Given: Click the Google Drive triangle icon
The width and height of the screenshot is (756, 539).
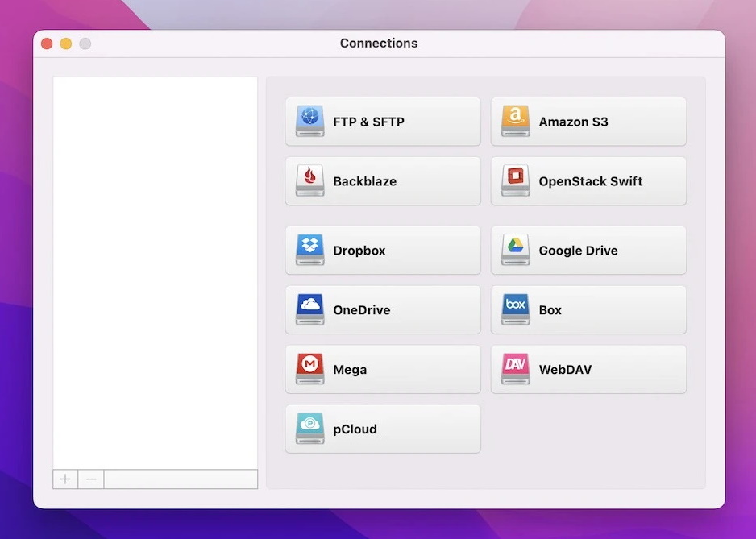Looking at the screenshot, I should pos(515,250).
